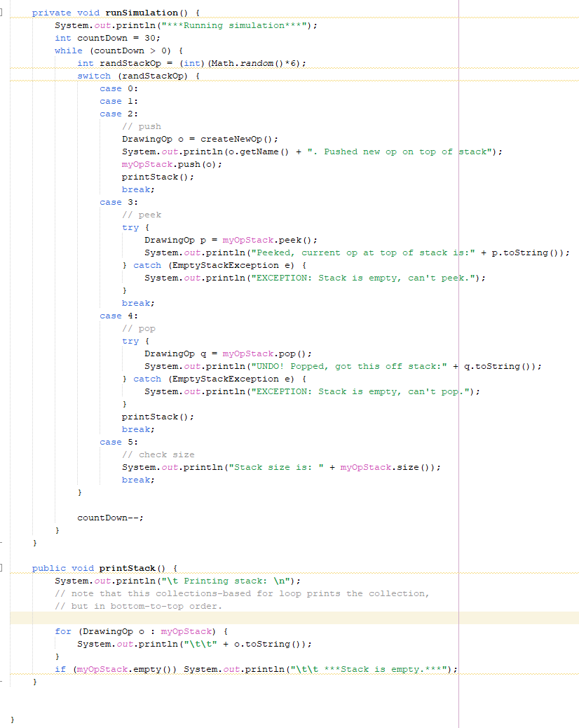
Task: Click the "***Running simulation***" string
Action: coord(236,25)
